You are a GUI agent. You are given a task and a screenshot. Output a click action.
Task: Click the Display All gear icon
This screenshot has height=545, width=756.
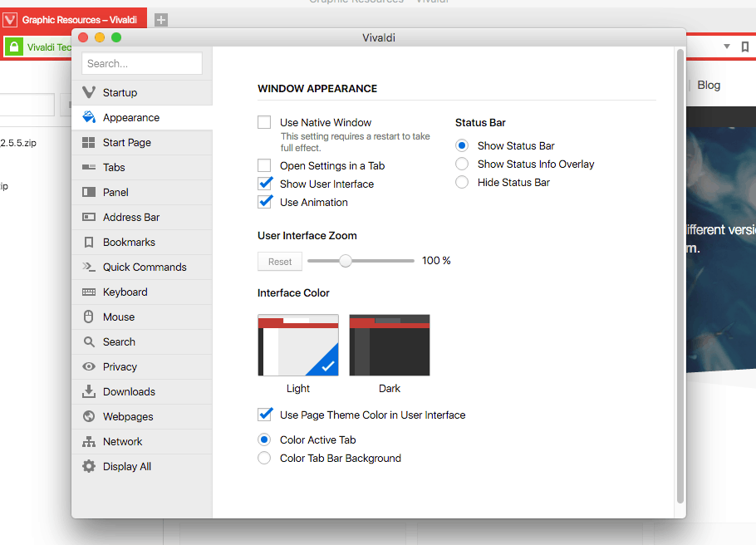[89, 466]
